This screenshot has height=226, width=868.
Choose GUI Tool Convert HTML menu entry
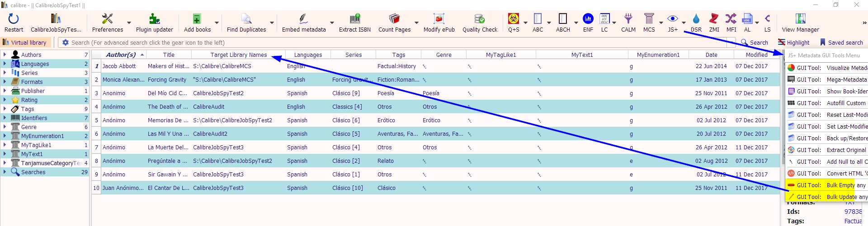point(827,173)
